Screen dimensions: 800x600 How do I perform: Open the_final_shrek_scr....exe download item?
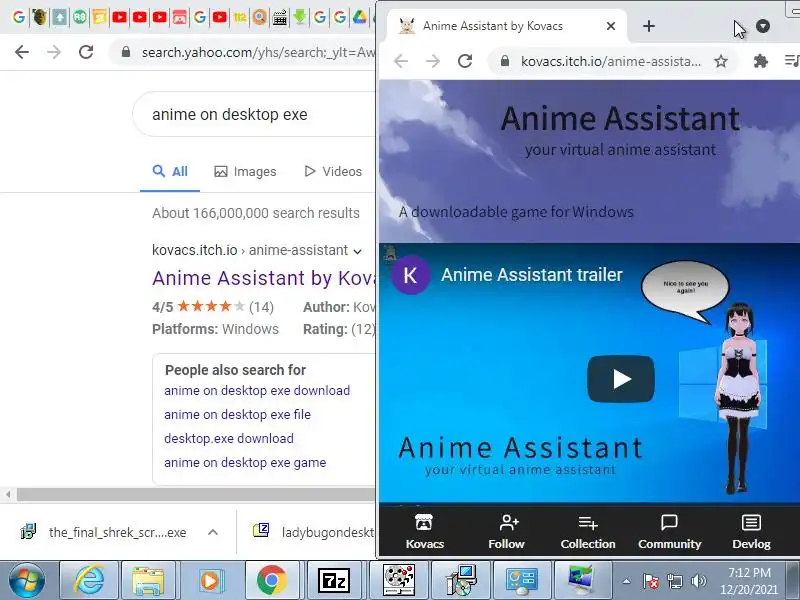pos(104,532)
